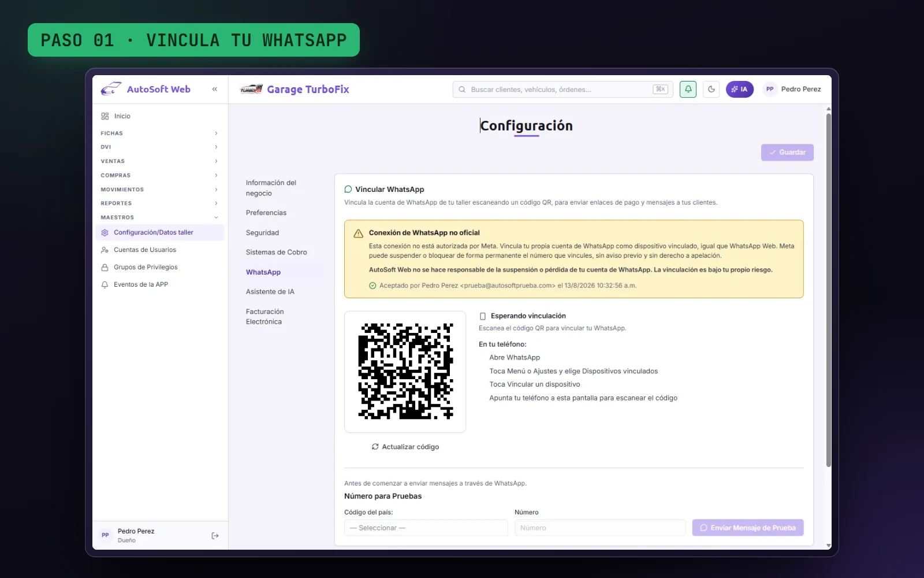This screenshot has width=924, height=578.
Task: Open the Código del país dropdown
Action: pyautogui.click(x=426, y=528)
